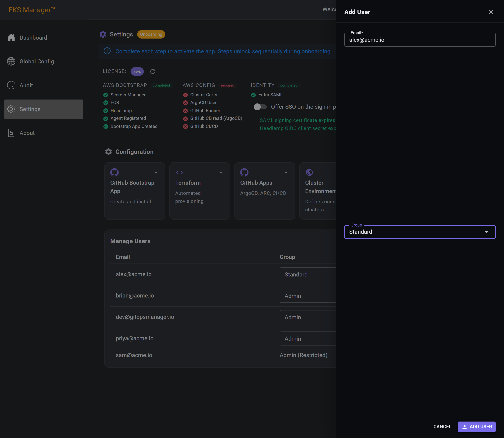Click the Entra SAML green check icon

tap(253, 95)
